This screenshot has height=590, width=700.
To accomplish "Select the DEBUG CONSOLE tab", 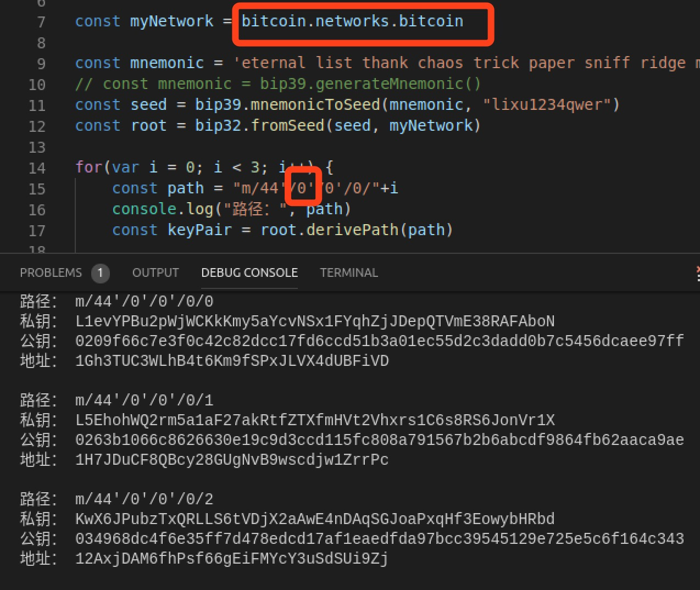I will [249, 272].
